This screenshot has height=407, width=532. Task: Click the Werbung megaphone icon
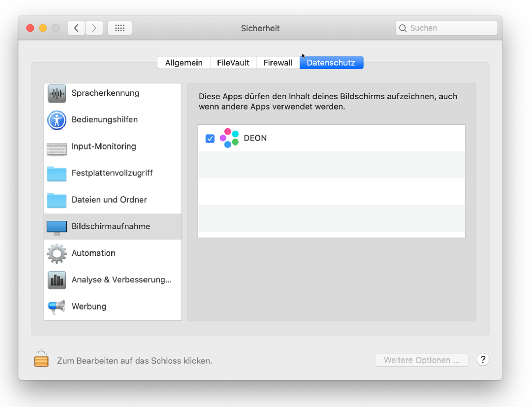(57, 307)
